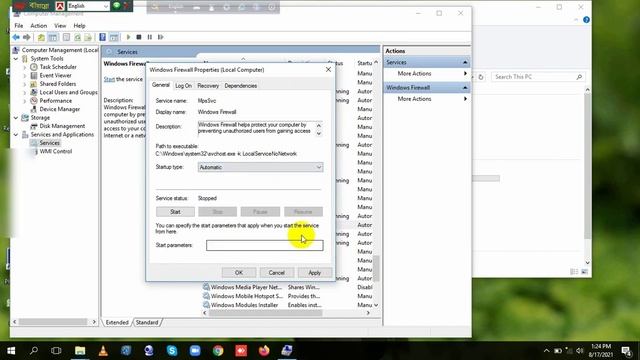Switch to the Dependencies tab

click(x=240, y=86)
